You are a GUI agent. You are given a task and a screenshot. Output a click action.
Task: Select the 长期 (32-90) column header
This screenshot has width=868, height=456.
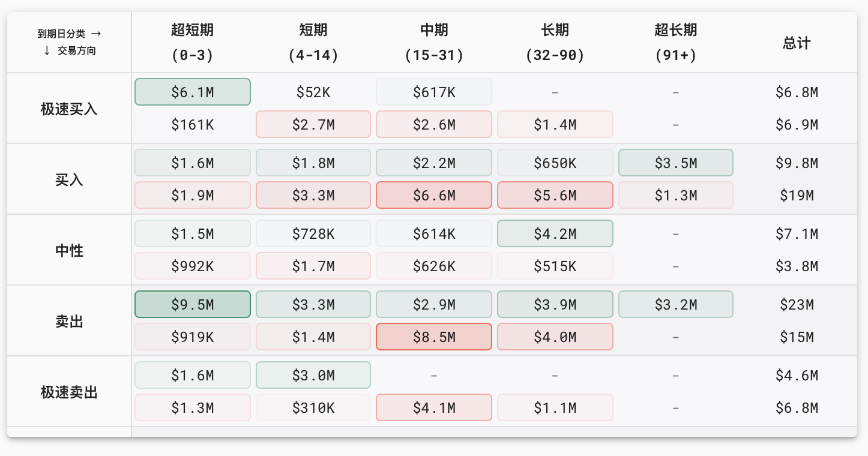click(555, 43)
